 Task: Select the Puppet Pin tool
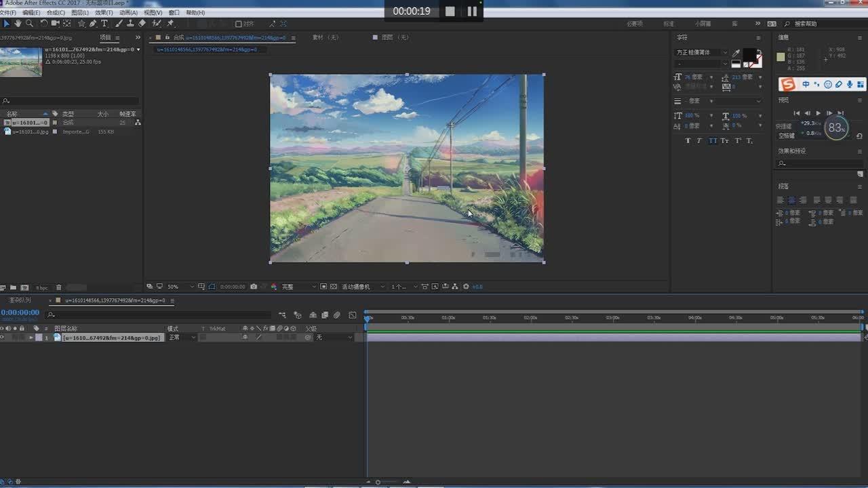click(x=170, y=24)
